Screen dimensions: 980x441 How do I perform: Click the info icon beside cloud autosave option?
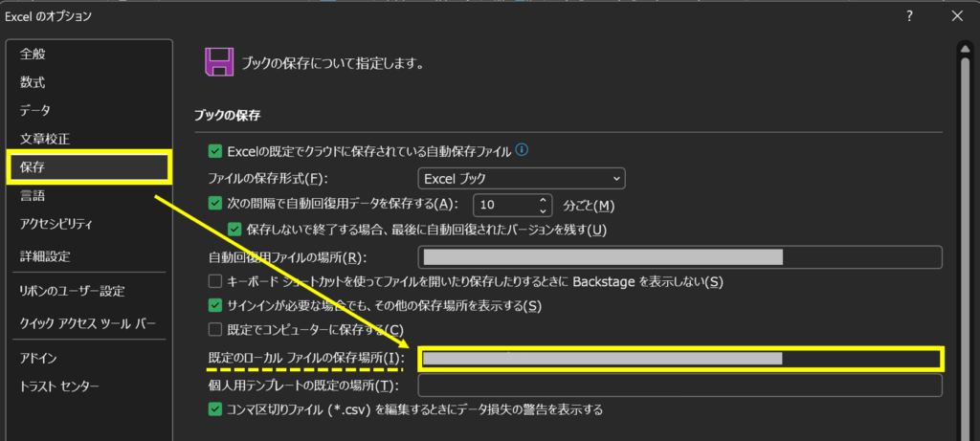pyautogui.click(x=523, y=150)
